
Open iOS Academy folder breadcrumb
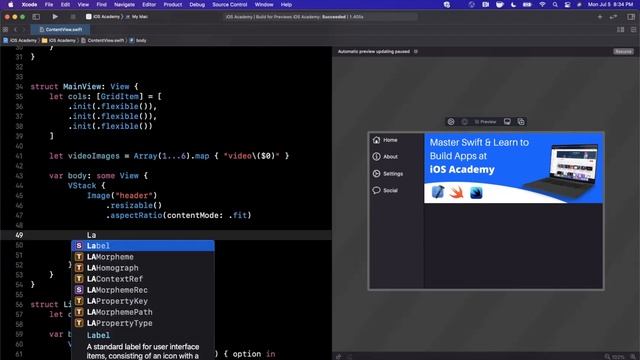[x=59, y=40]
